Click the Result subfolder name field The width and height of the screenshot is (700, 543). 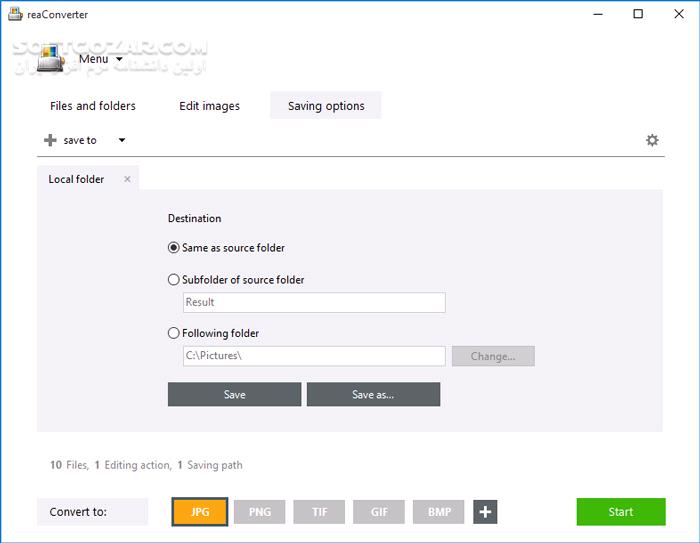tap(314, 302)
